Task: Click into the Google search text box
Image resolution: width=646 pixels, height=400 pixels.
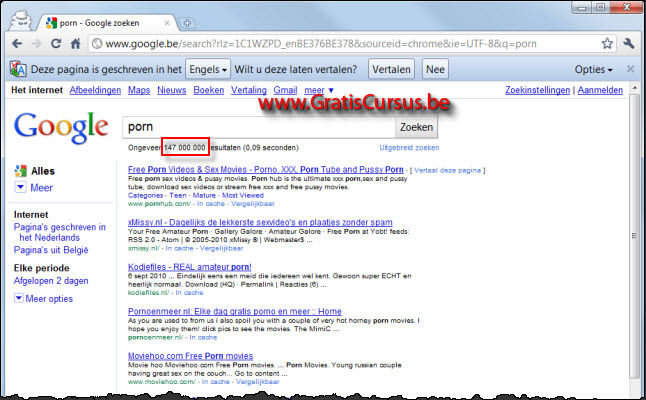Action: [x=259, y=127]
